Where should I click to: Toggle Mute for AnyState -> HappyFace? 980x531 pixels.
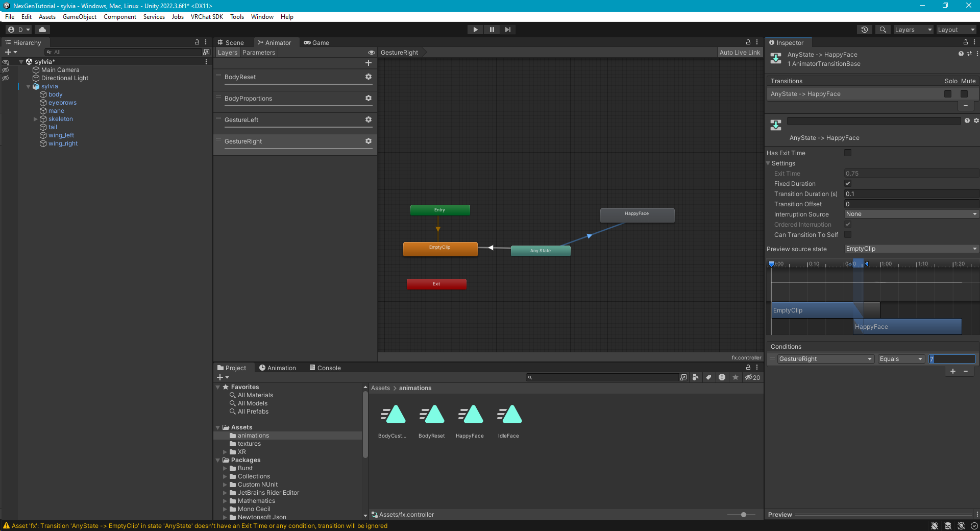point(964,94)
